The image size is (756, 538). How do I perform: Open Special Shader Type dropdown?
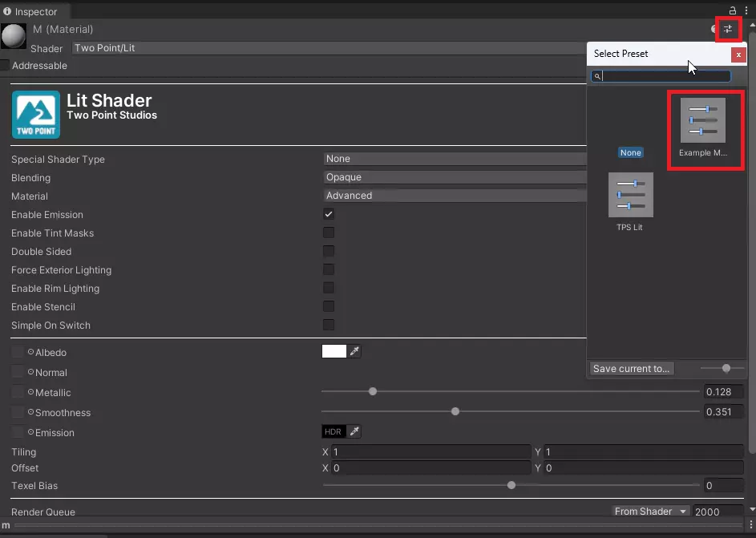pos(455,159)
